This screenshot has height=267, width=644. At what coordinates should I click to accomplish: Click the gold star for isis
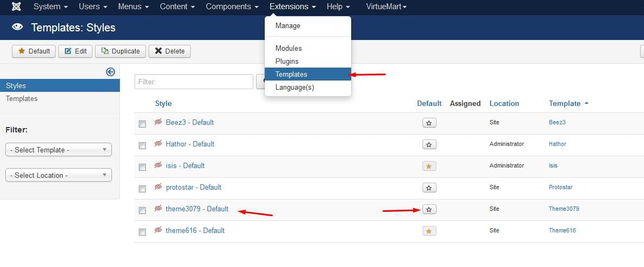(x=429, y=166)
